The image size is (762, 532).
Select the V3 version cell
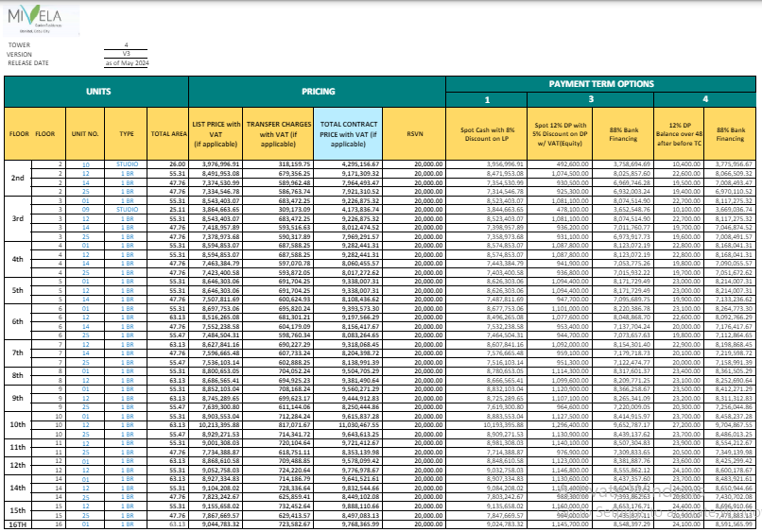(125, 54)
